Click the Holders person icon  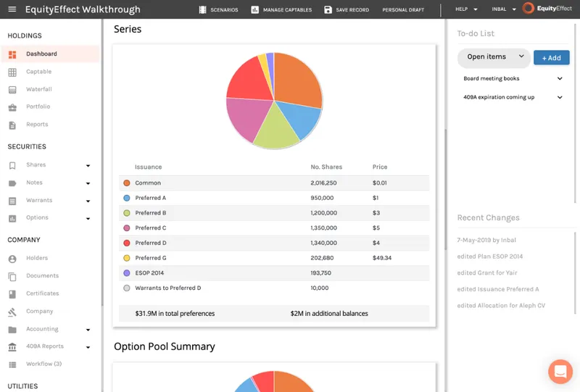click(12, 259)
